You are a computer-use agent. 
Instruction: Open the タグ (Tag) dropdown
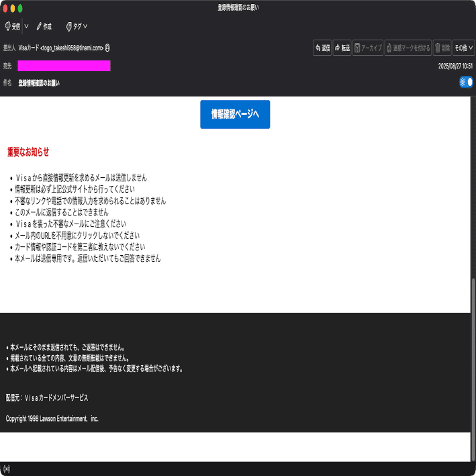pyautogui.click(x=77, y=26)
